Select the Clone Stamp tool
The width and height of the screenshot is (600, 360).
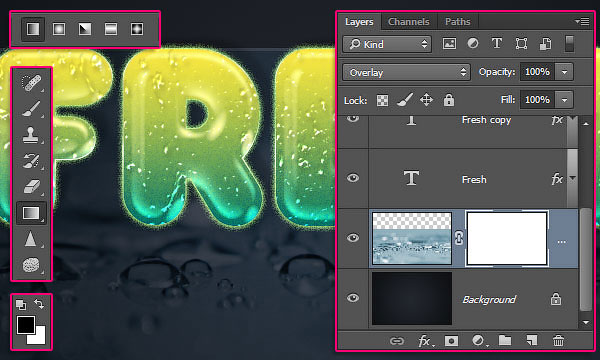(x=31, y=135)
